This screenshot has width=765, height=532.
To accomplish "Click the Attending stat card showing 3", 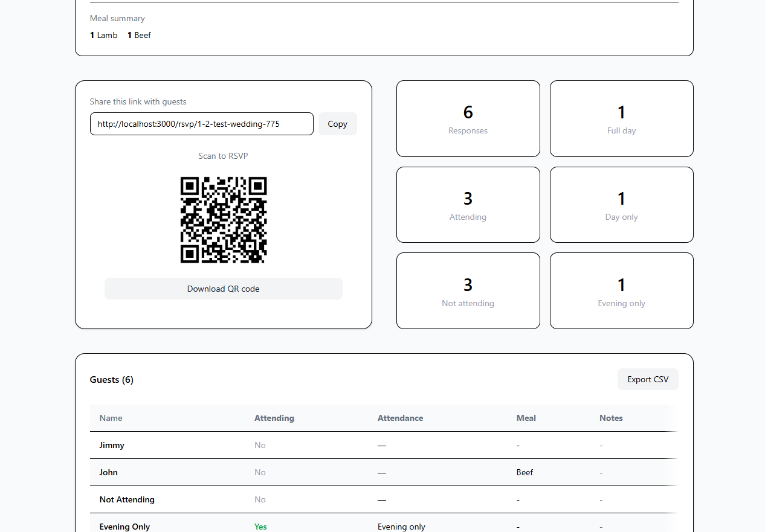I will pyautogui.click(x=468, y=204).
